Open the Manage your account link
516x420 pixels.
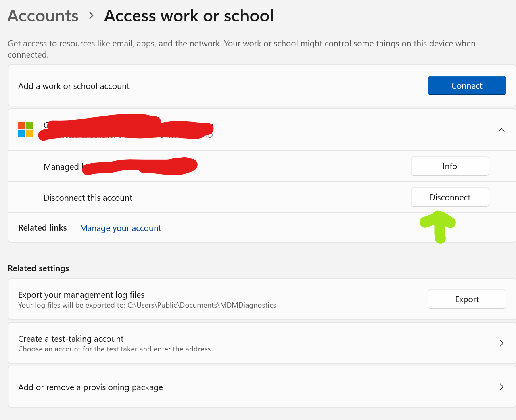[120, 228]
